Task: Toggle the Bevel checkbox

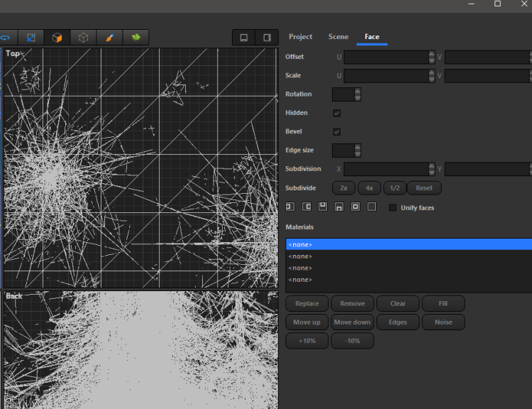Action: tap(337, 131)
